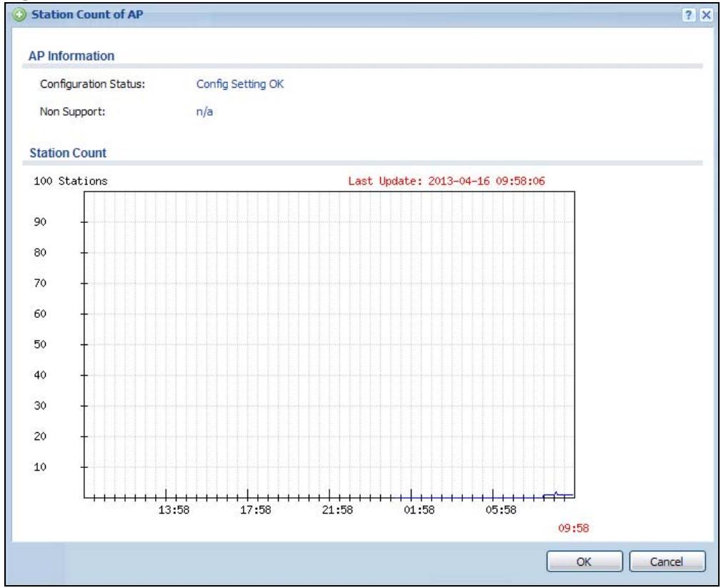Click the 70 value on the y-axis
The width and height of the screenshot is (721, 588).
coord(40,283)
